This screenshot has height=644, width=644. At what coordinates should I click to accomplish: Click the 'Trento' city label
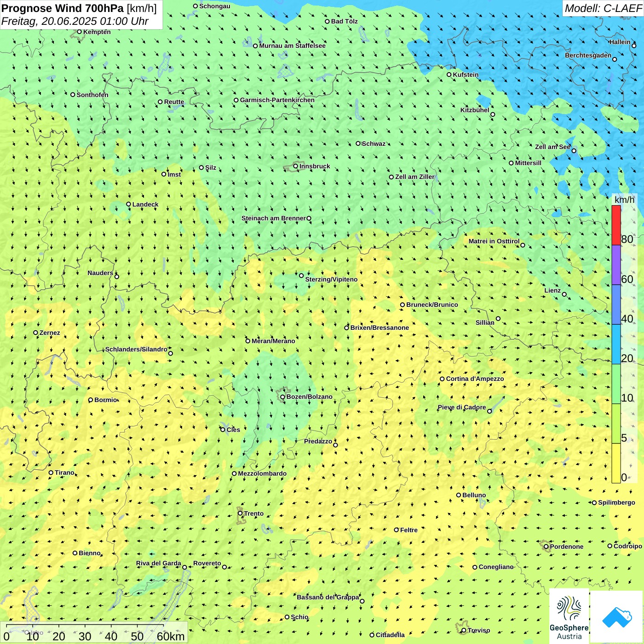(254, 513)
